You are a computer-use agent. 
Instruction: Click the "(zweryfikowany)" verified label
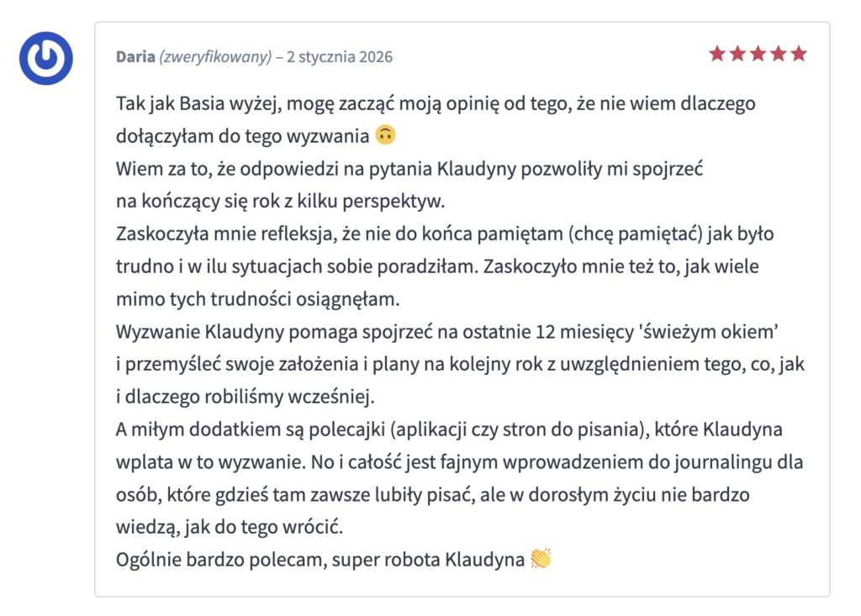click(215, 57)
